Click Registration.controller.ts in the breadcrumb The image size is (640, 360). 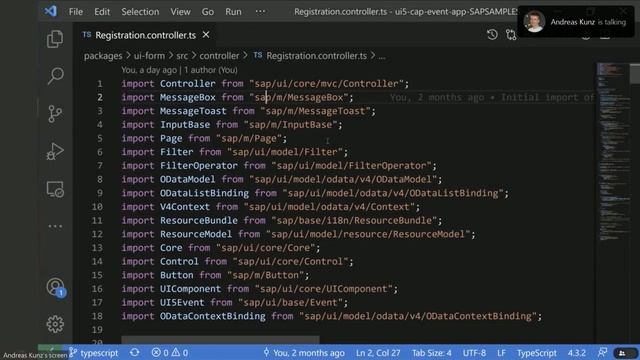click(x=316, y=56)
